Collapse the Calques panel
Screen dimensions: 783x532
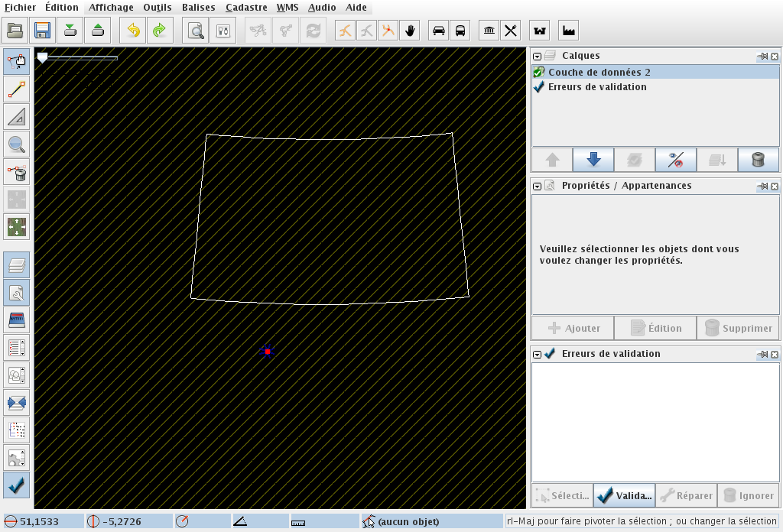click(x=538, y=56)
